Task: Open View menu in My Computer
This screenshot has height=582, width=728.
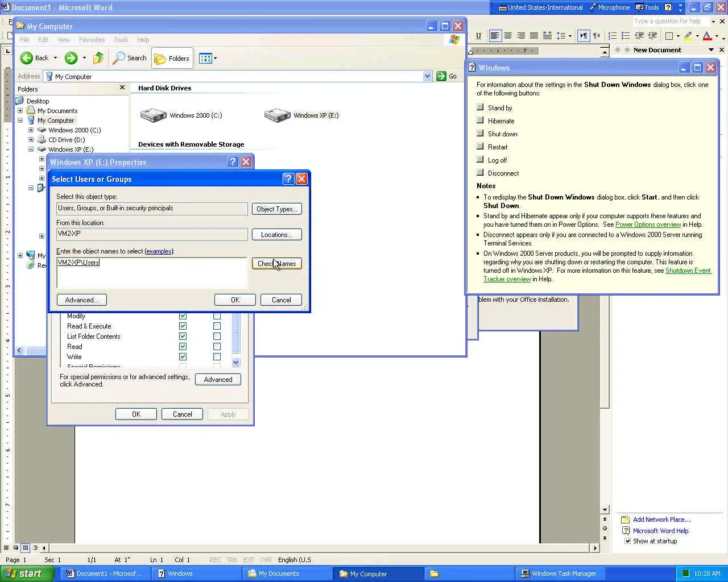Action: click(x=64, y=40)
